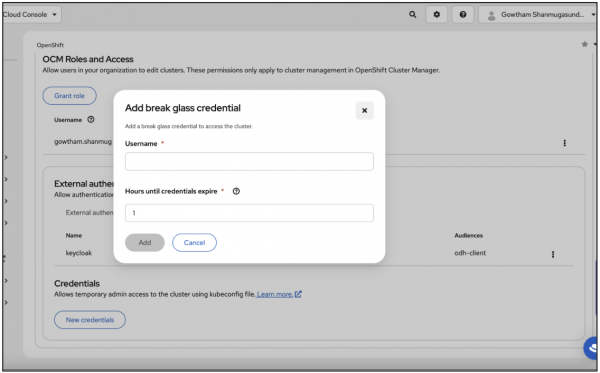Click the New credentials button
Image resolution: width=600 pixels, height=373 pixels.
coord(90,320)
